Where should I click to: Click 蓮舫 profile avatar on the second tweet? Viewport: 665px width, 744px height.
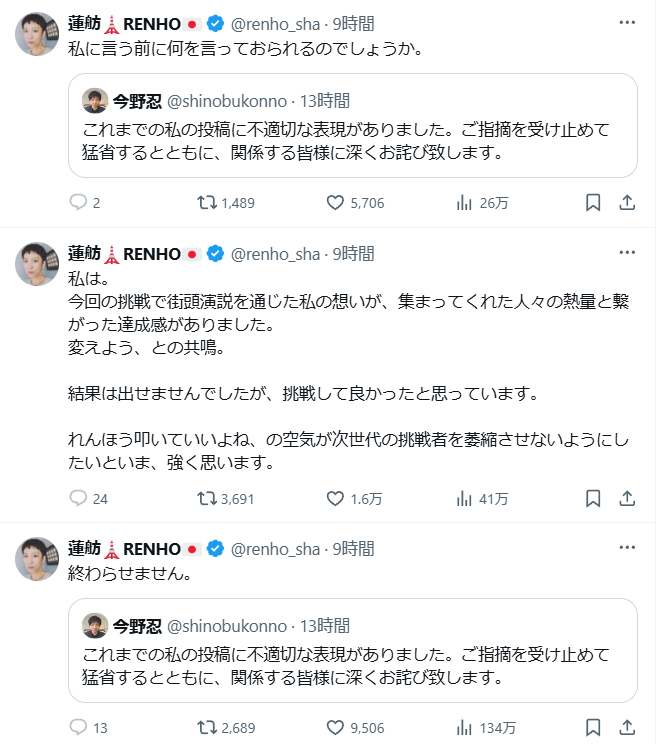(37, 264)
